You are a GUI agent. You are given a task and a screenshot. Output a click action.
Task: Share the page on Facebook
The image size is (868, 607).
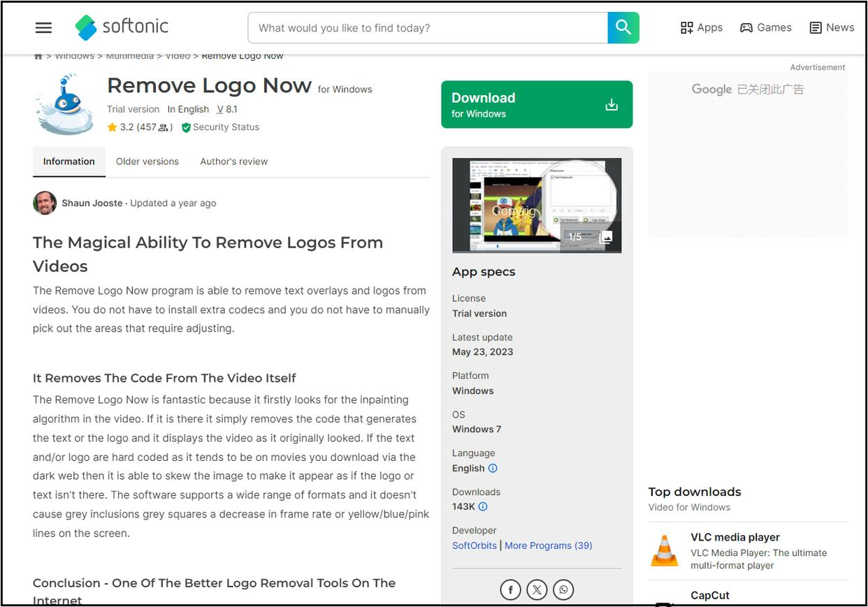tap(511, 590)
